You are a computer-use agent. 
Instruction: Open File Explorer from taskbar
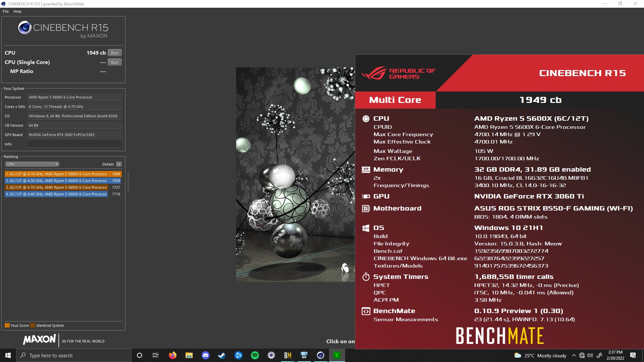(189, 355)
